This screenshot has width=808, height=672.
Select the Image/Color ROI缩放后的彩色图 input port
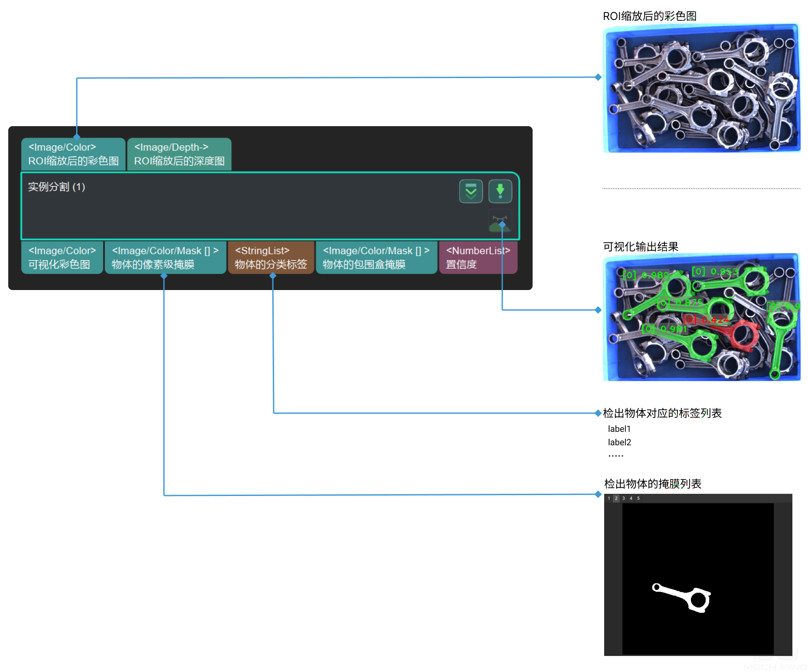pos(73,154)
